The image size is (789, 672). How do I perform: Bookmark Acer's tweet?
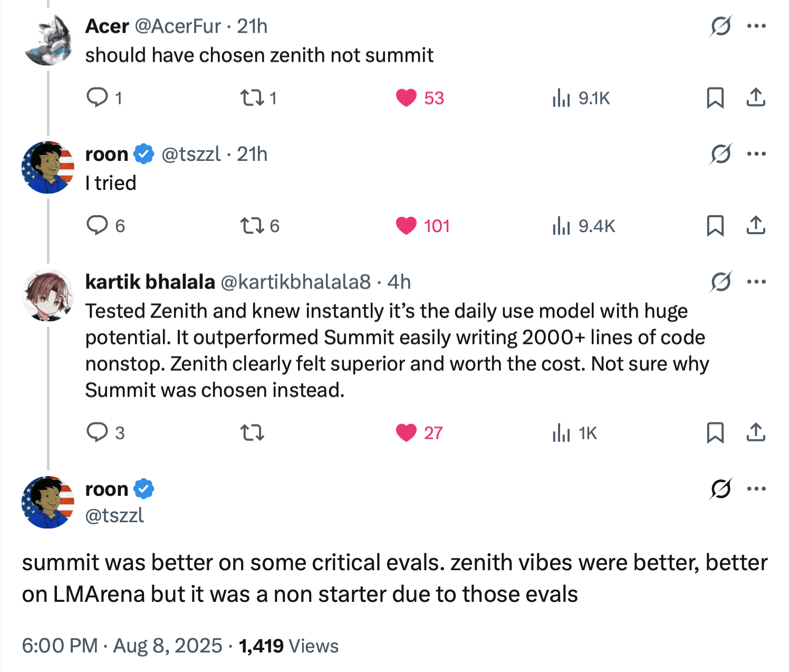click(x=715, y=98)
